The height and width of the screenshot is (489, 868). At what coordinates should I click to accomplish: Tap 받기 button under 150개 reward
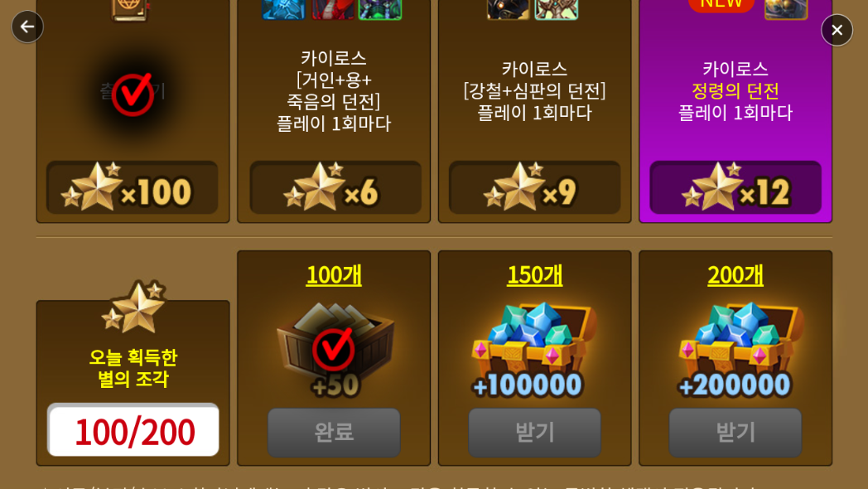tap(535, 433)
